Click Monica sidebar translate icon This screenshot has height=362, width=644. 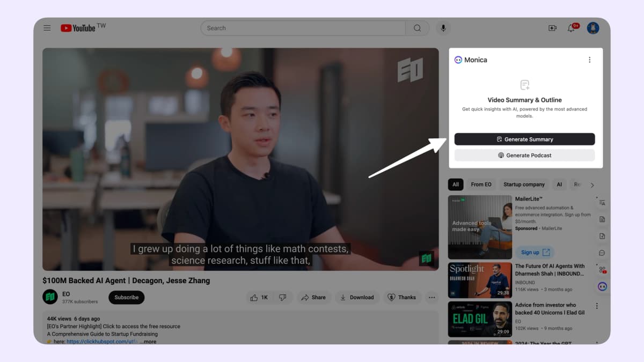click(602, 203)
